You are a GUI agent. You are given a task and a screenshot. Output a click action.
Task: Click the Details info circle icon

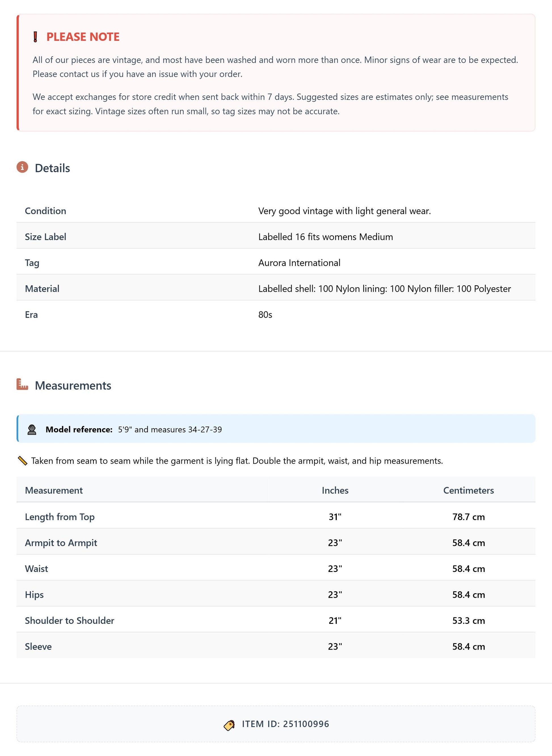tap(22, 167)
